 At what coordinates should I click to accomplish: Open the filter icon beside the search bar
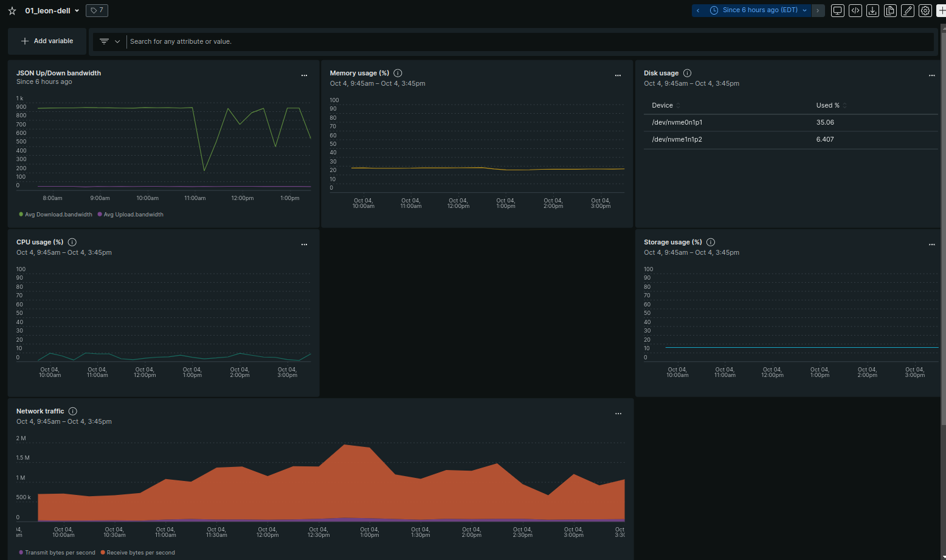(x=103, y=41)
